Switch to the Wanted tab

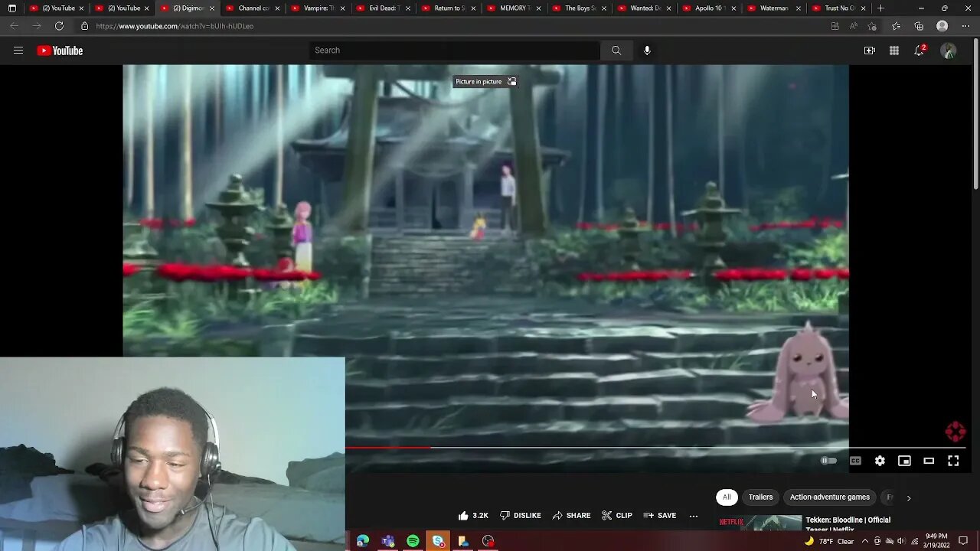point(645,8)
